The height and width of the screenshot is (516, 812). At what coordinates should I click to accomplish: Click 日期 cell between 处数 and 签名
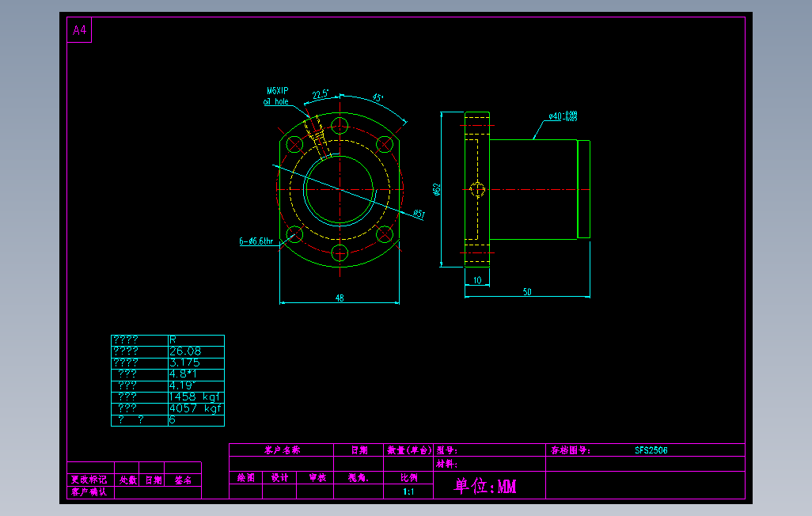[x=154, y=480]
